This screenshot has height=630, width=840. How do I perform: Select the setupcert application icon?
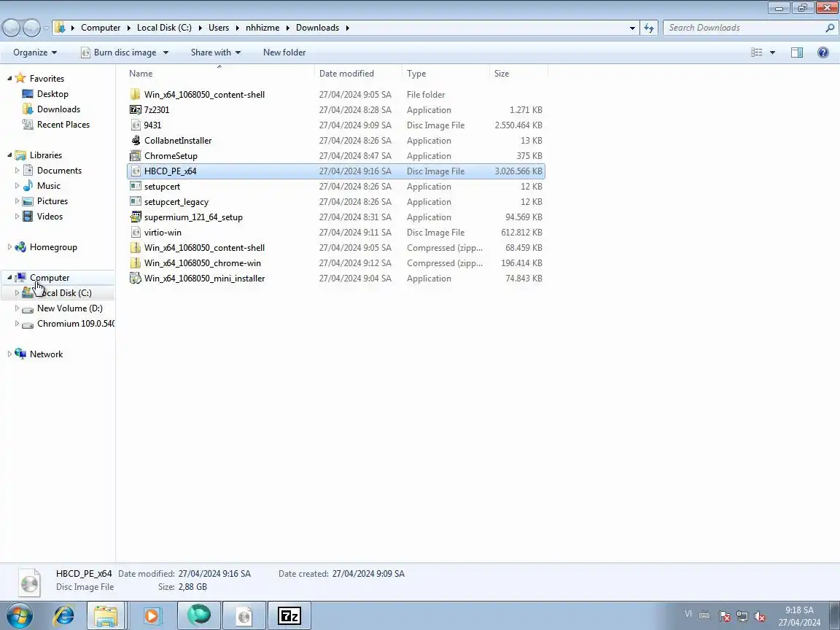(x=136, y=187)
